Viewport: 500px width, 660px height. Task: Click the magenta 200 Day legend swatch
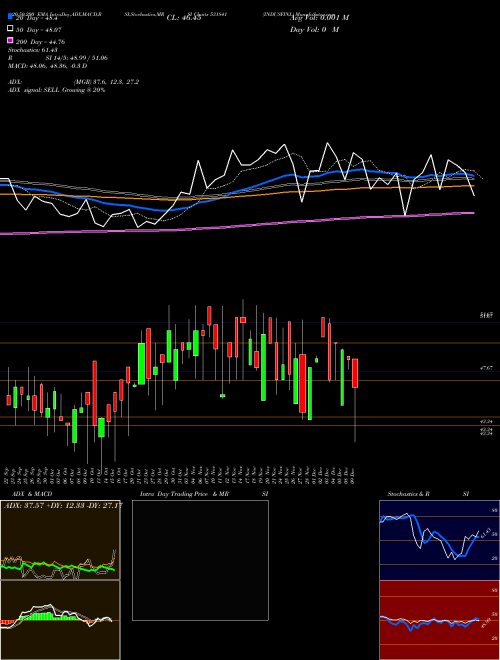click(11, 40)
